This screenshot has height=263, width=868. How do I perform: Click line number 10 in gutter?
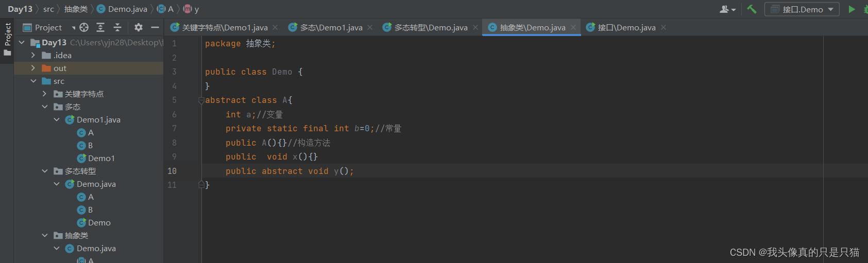click(x=172, y=171)
